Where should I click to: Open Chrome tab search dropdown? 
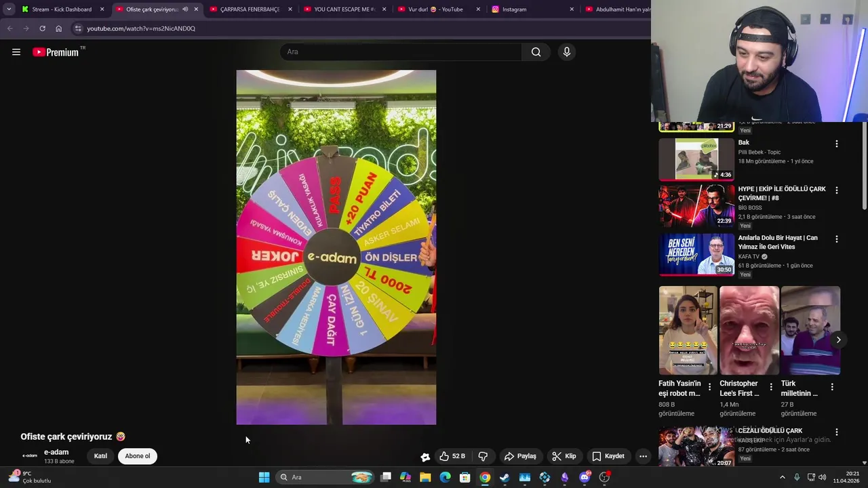[x=9, y=9]
